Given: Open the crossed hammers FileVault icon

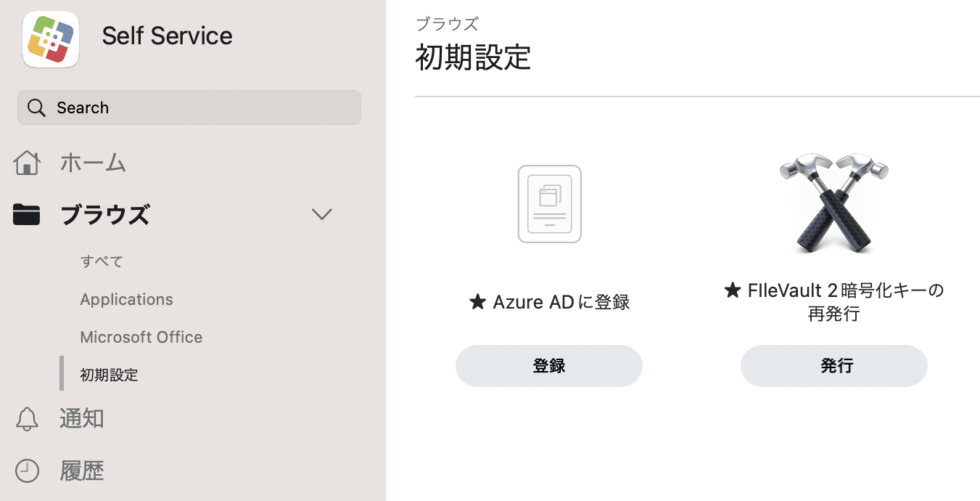Looking at the screenshot, I should (x=834, y=203).
